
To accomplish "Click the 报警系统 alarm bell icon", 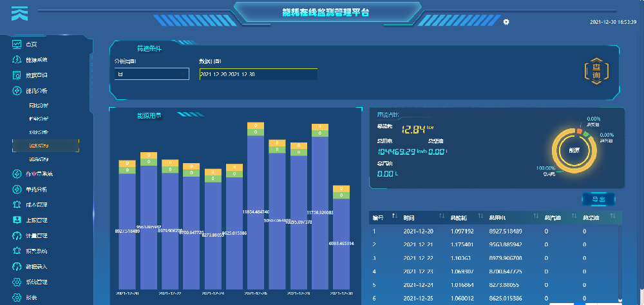I will pos(17,251).
